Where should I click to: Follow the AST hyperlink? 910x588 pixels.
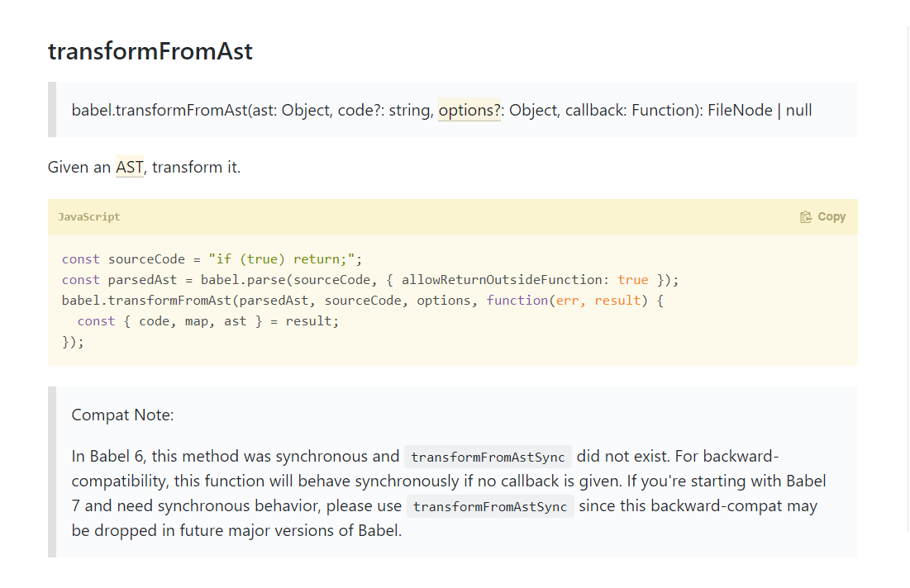pos(130,167)
